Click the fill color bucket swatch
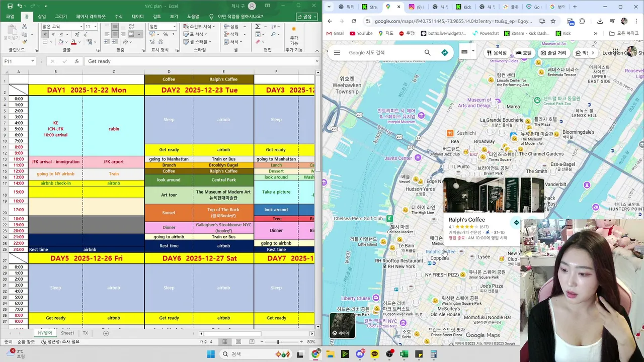Viewport: 644px width, 362px height. (x=60, y=42)
